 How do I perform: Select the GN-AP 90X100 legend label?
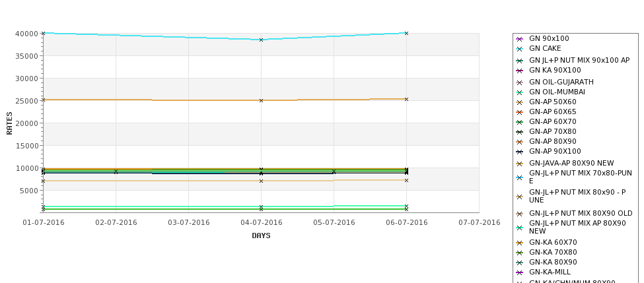click(x=555, y=151)
